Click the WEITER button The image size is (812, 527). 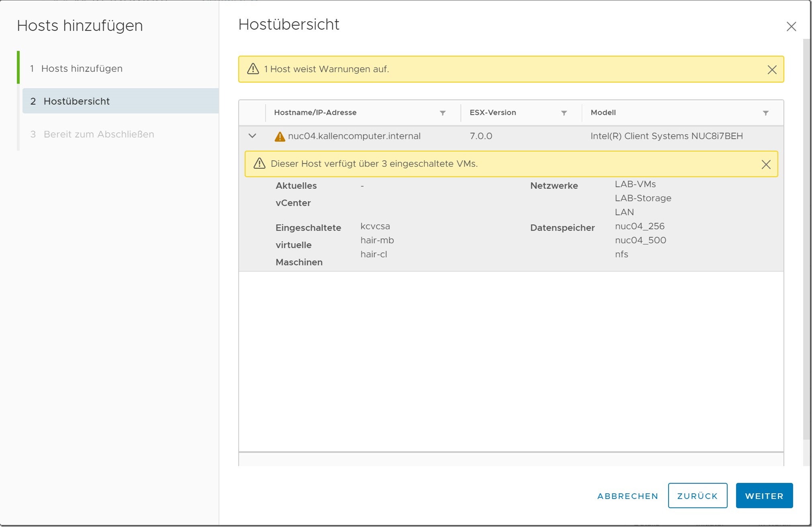click(x=764, y=496)
